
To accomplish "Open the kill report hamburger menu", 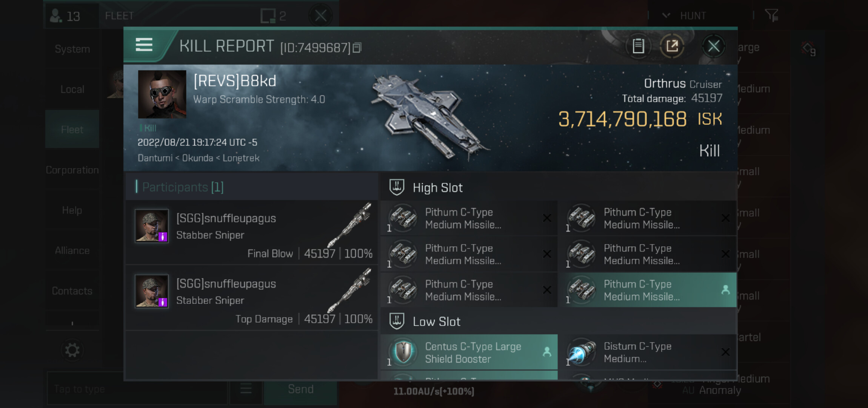I will click(144, 45).
